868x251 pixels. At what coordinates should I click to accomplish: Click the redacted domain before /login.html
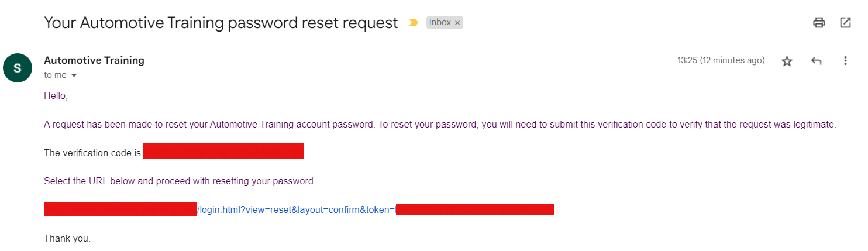coord(120,209)
